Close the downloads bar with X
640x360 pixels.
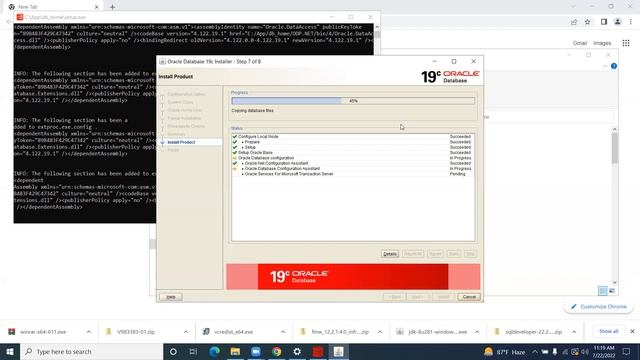(x=632, y=331)
